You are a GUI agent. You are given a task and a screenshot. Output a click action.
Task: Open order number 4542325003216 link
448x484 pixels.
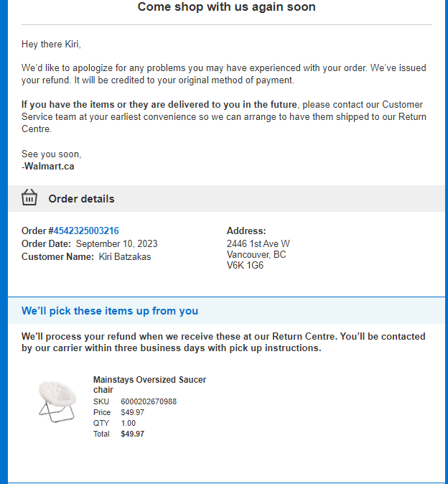(86, 231)
